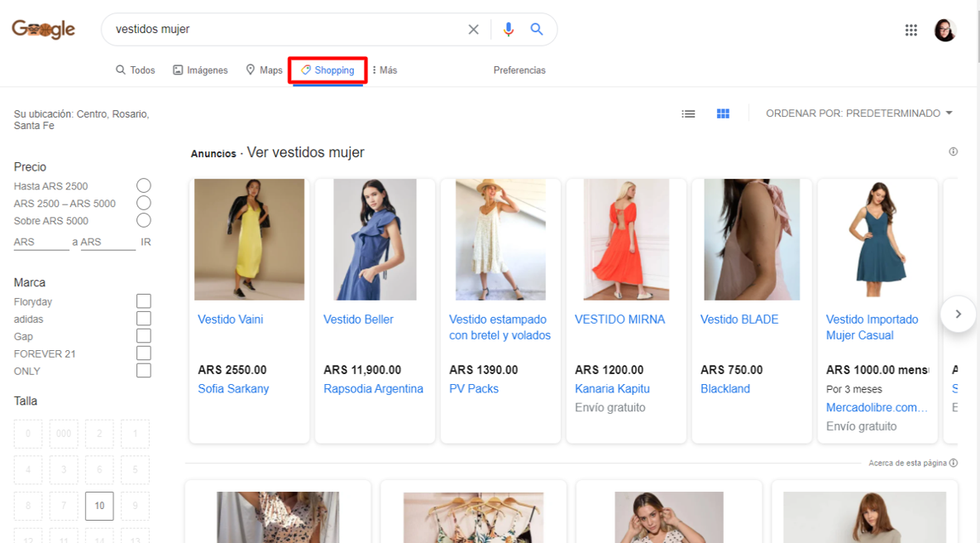Select price ARS 2500 – ARS 5000
The width and height of the screenshot is (980, 543).
[144, 204]
